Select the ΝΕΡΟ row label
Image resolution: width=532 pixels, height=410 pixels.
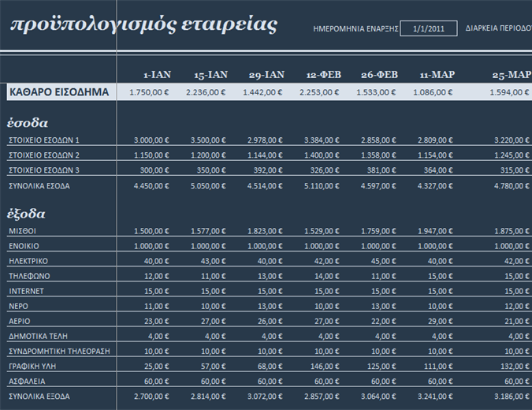19,306
